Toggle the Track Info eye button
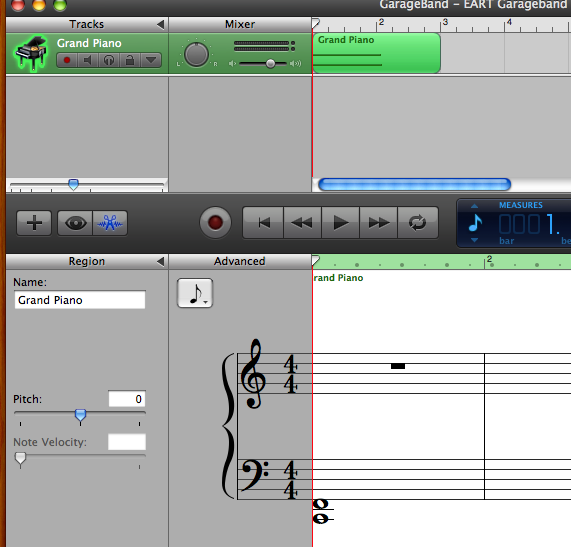The height and width of the screenshot is (547, 571). coord(75,223)
